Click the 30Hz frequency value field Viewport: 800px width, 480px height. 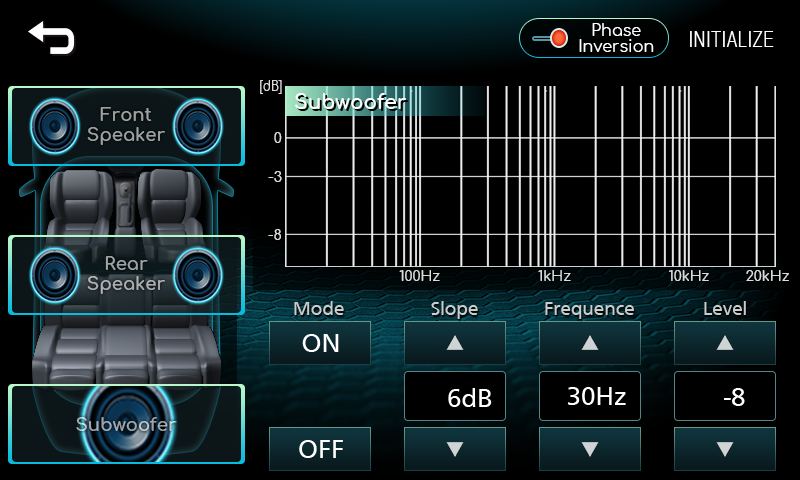590,396
